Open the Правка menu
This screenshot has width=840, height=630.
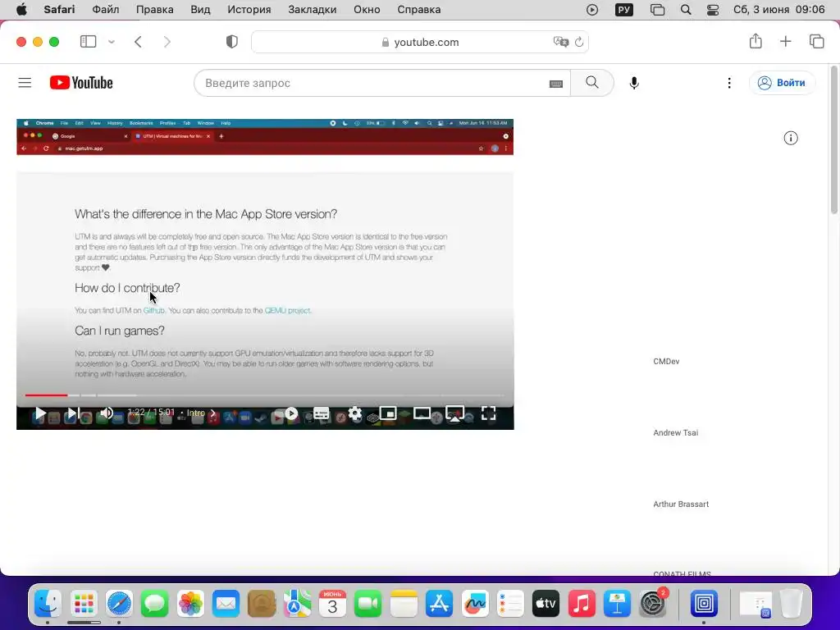(x=155, y=10)
